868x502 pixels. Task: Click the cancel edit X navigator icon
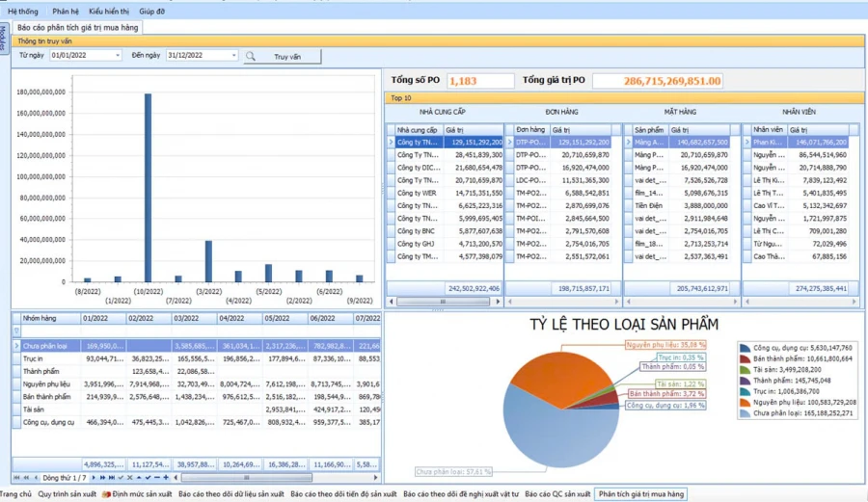pos(129,478)
